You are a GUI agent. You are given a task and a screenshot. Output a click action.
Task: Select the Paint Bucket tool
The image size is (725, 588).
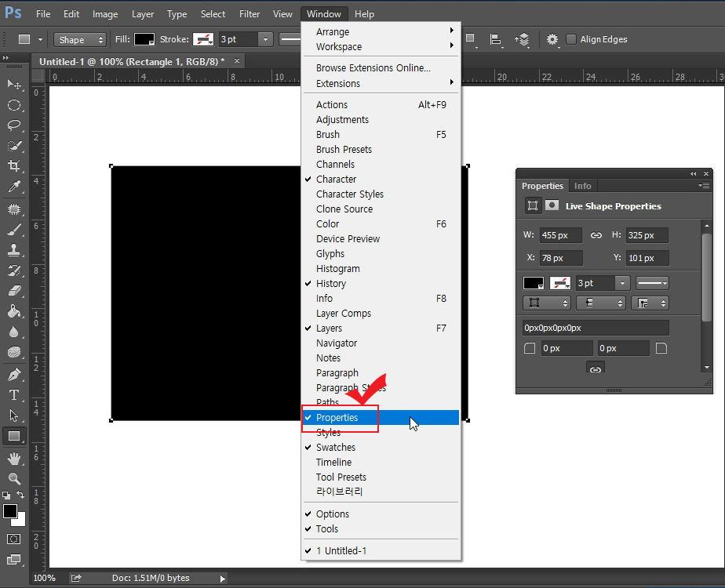[14, 311]
